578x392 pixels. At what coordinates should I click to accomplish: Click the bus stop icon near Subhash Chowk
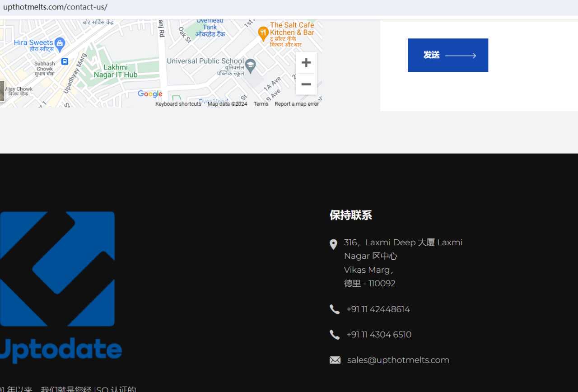click(65, 61)
